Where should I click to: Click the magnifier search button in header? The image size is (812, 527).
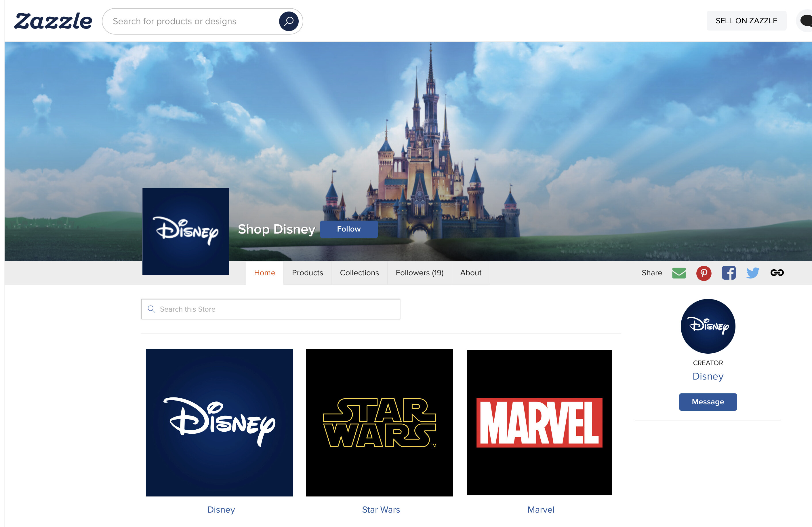tap(289, 21)
